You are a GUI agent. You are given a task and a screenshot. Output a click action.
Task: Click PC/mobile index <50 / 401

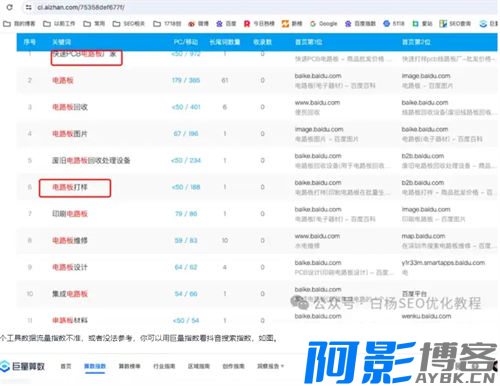[186, 107]
